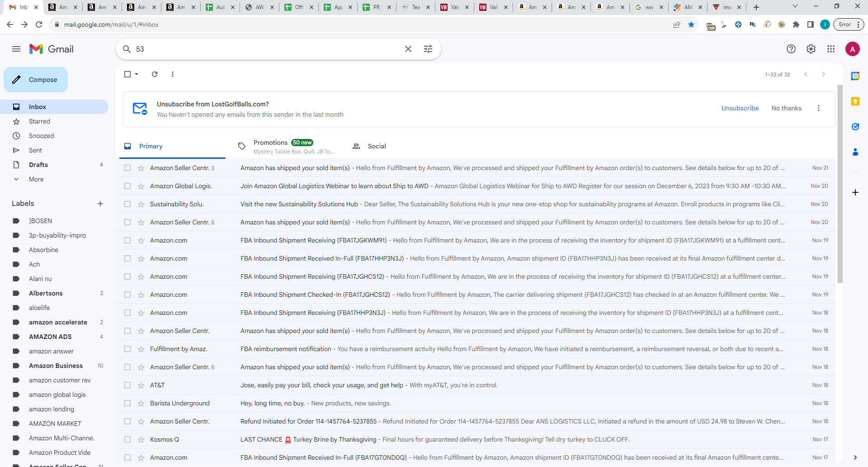Star the Amazon Global Logis. email

[141, 186]
